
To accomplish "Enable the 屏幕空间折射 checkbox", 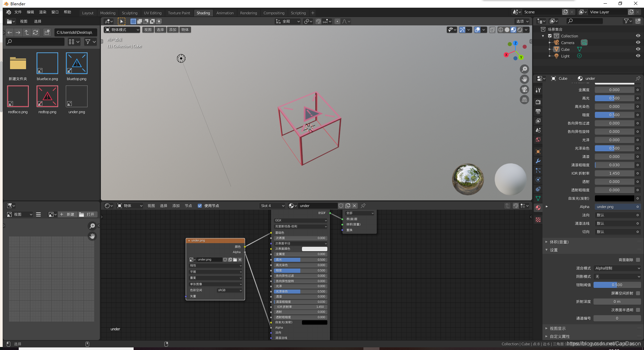I will click(638, 293).
